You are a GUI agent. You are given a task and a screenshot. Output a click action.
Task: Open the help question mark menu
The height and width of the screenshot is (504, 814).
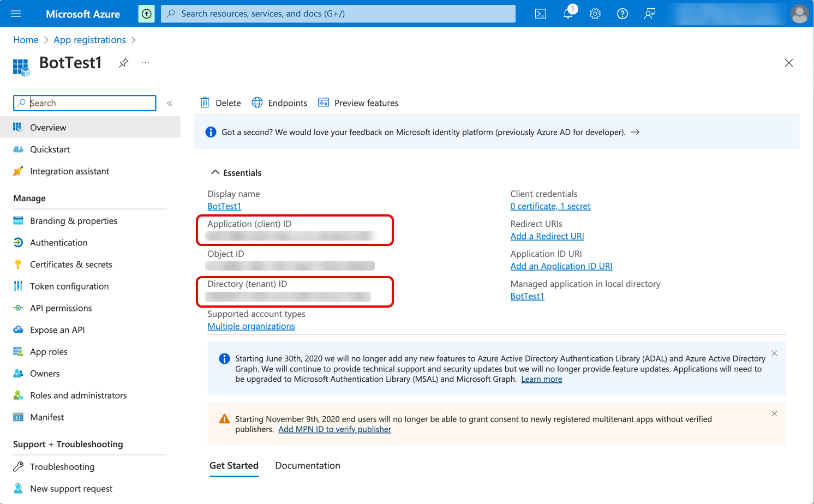point(623,14)
